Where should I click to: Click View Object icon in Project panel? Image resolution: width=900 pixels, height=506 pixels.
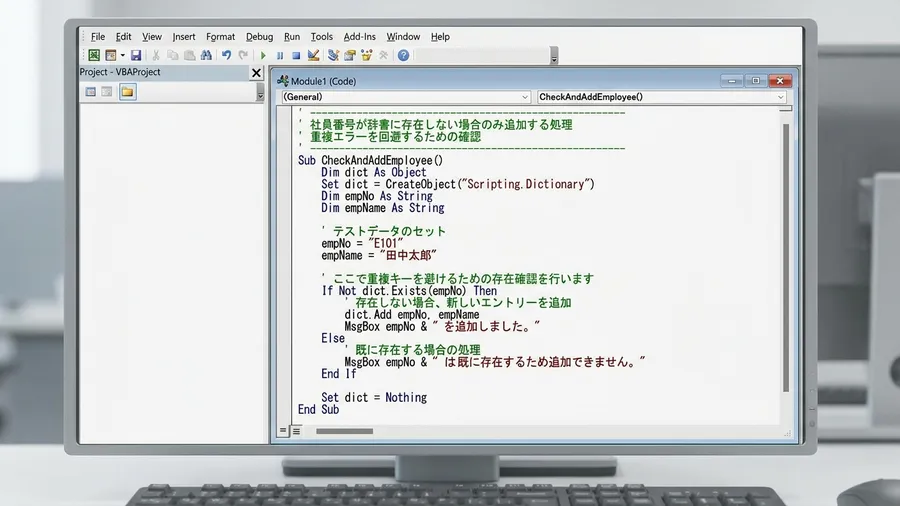pos(107,92)
